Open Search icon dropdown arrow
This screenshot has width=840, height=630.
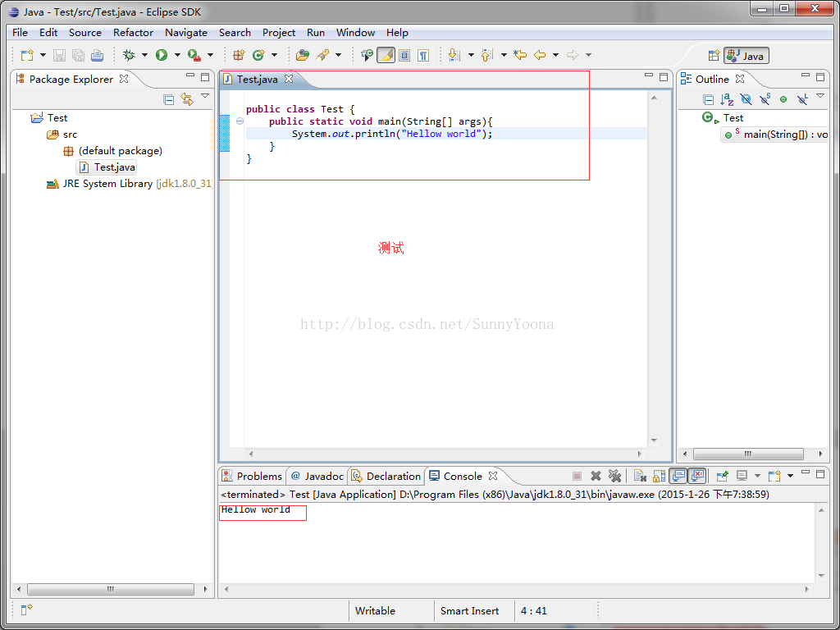pos(338,55)
